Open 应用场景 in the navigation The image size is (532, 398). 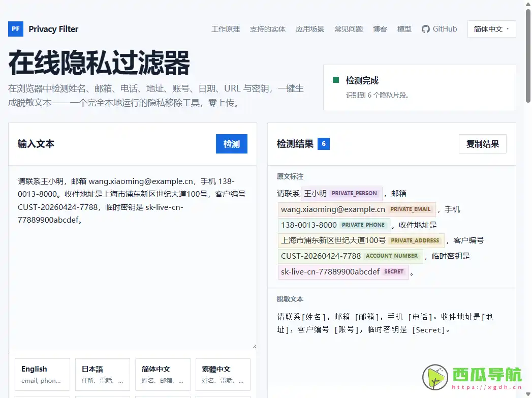point(310,29)
